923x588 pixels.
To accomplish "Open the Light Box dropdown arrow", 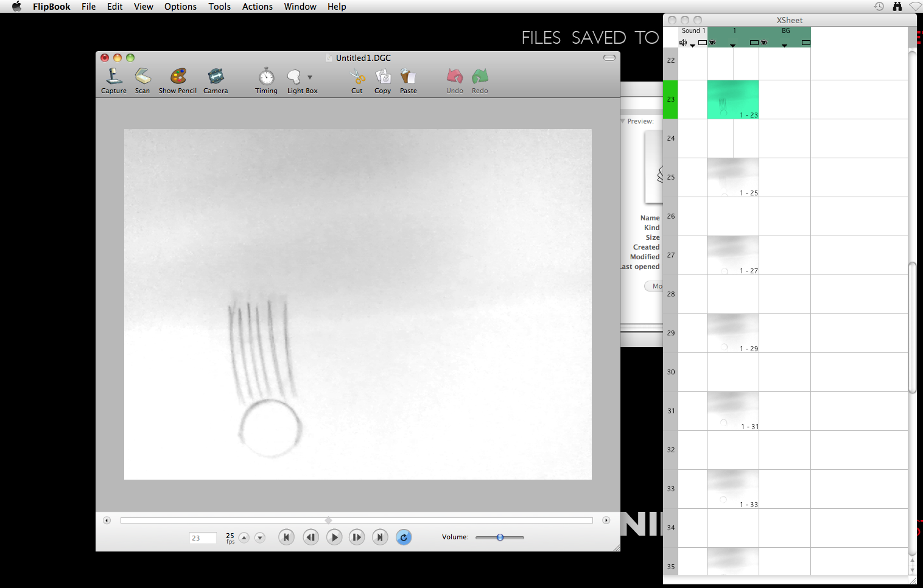I will tap(310, 77).
